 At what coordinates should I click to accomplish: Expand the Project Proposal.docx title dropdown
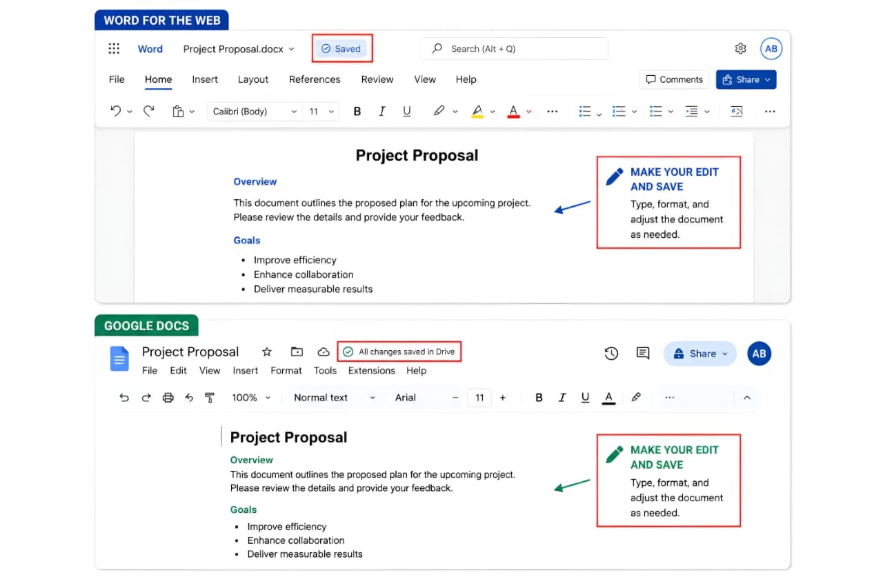click(291, 49)
